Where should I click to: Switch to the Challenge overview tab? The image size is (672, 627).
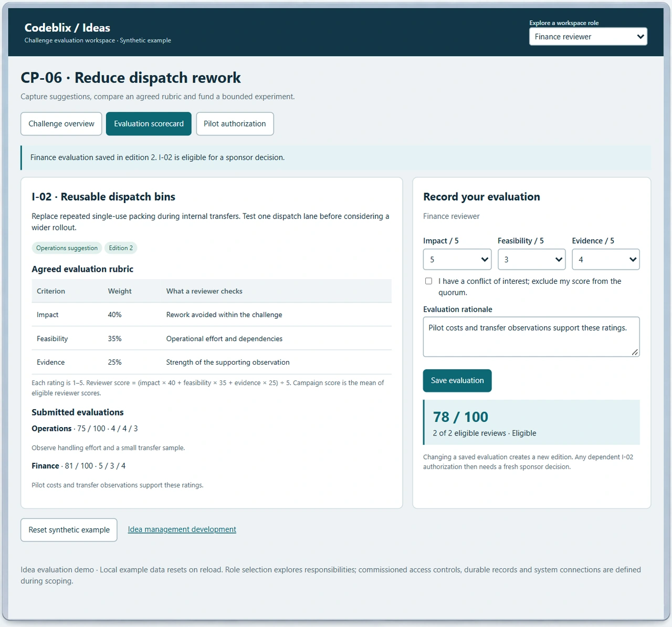click(x=61, y=124)
